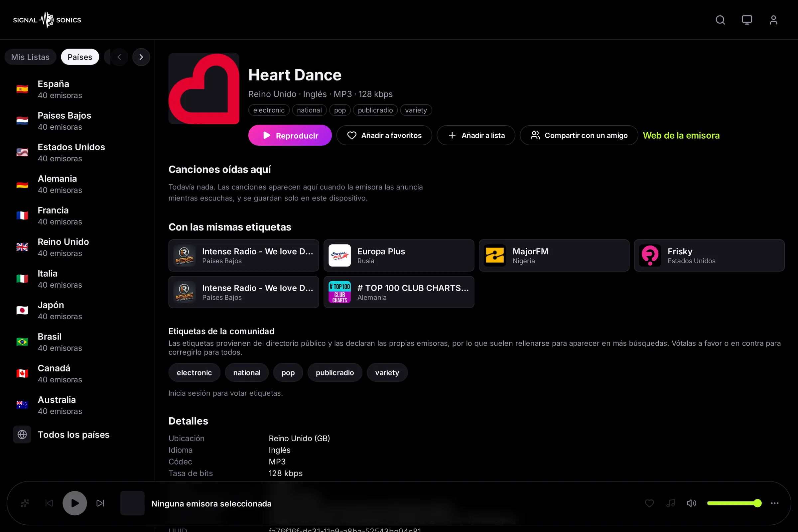Click the heart icon in player bar
798x532 pixels.
tap(649, 503)
